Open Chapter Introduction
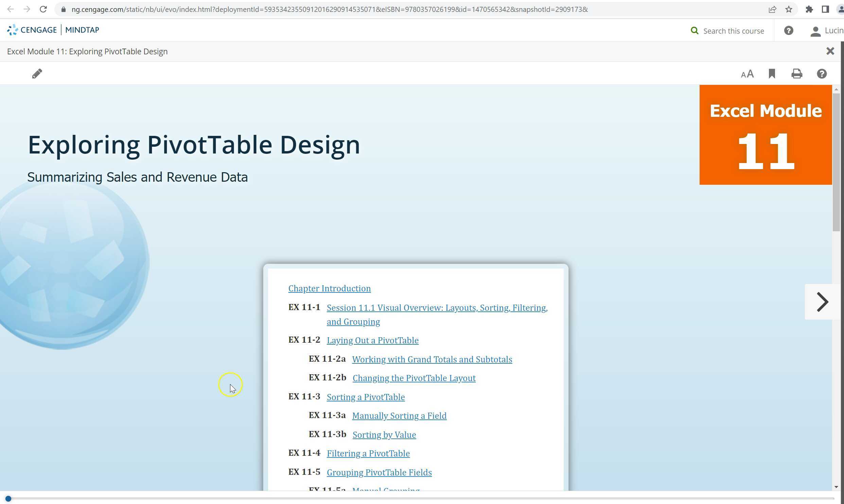The image size is (844, 504). (x=329, y=288)
